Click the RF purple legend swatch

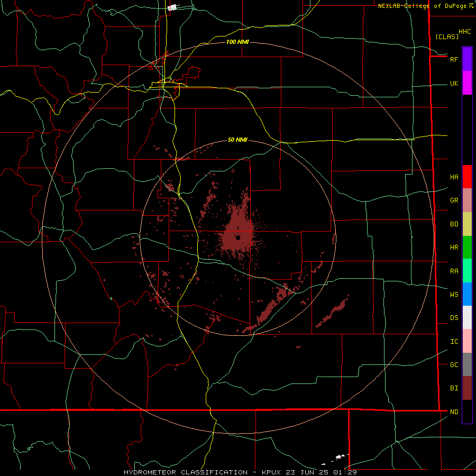[467, 59]
